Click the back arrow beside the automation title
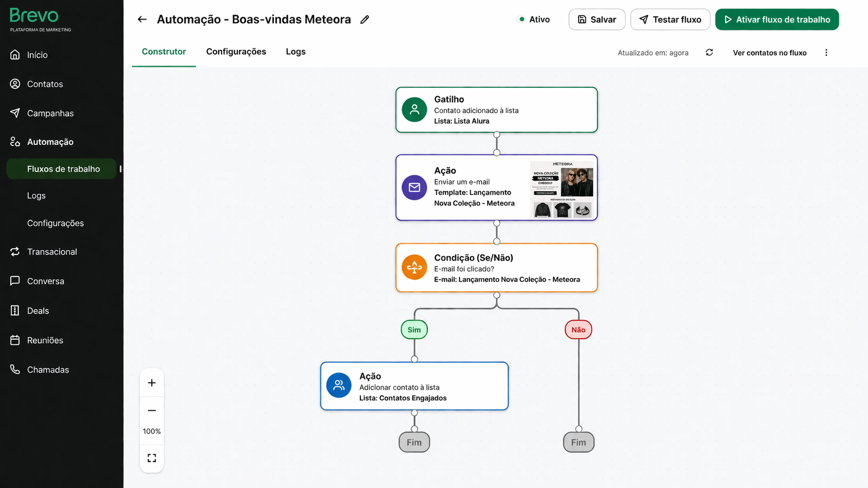Viewport: 868px width, 488px height. (142, 20)
